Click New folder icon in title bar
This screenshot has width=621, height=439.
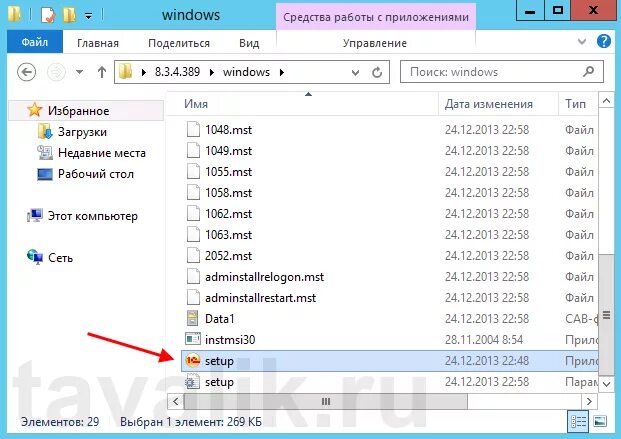pos(69,15)
